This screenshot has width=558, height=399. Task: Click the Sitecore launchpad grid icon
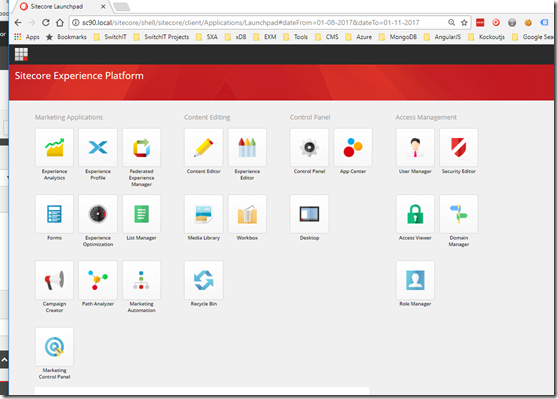click(21, 54)
